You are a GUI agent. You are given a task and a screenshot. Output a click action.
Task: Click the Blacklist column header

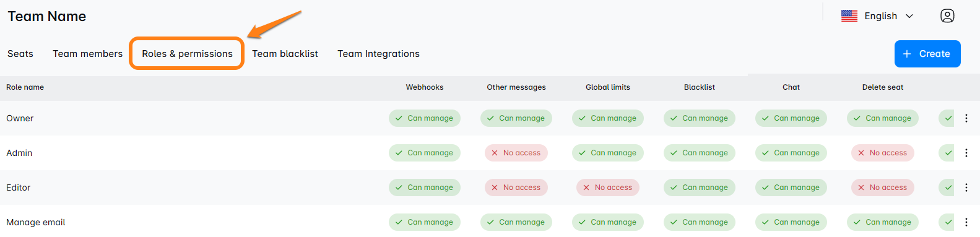[700, 87]
